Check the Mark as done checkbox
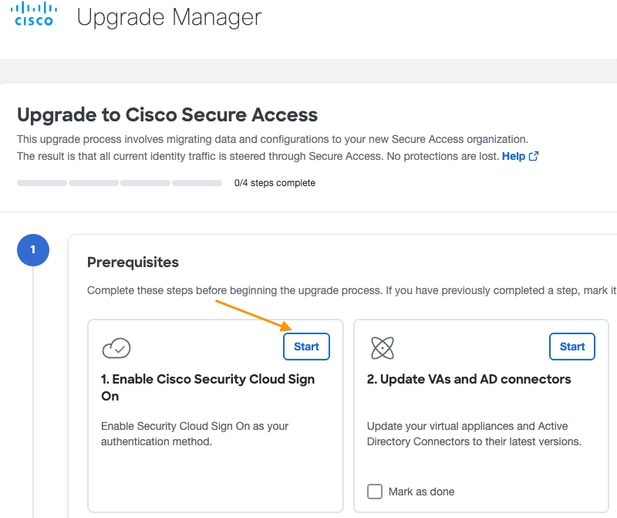617x518 pixels. (x=375, y=491)
